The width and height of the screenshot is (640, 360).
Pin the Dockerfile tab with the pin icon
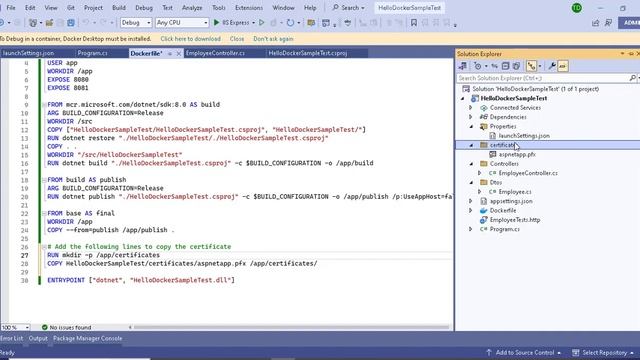tap(170, 53)
